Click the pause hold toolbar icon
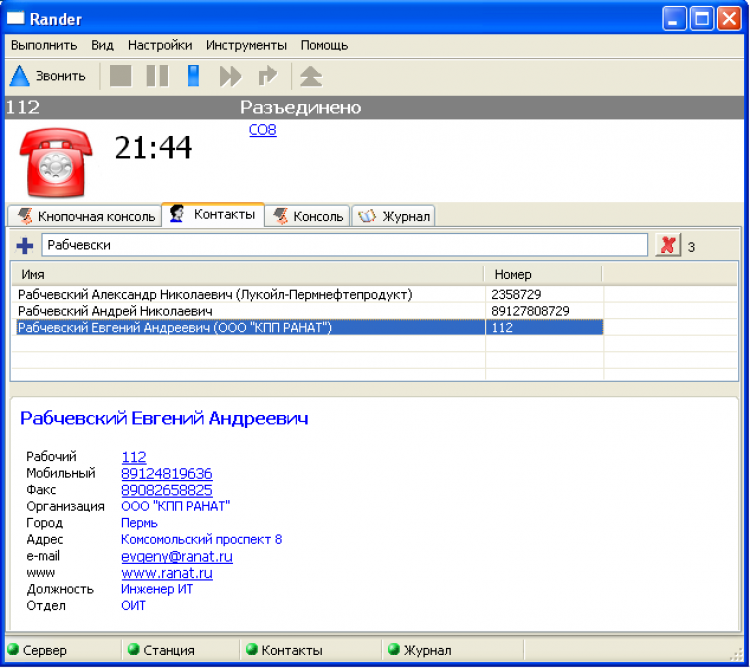This screenshot has height=668, width=750. [157, 76]
